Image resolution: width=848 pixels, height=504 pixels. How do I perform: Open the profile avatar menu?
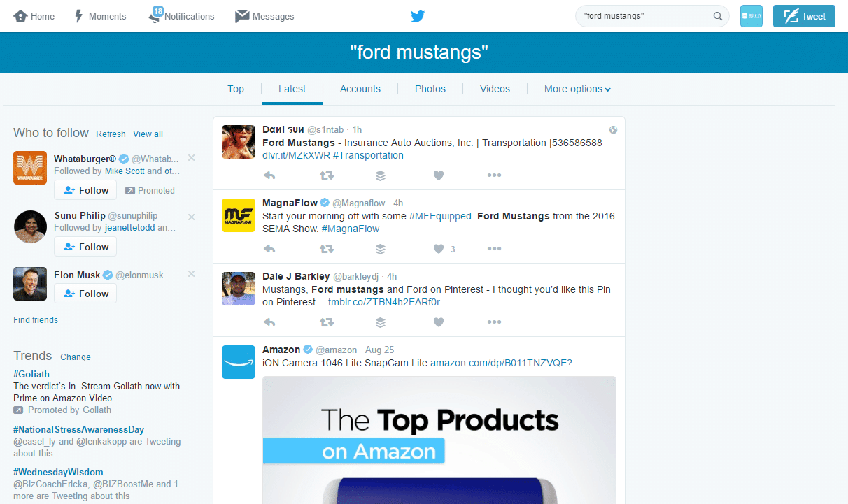click(751, 16)
